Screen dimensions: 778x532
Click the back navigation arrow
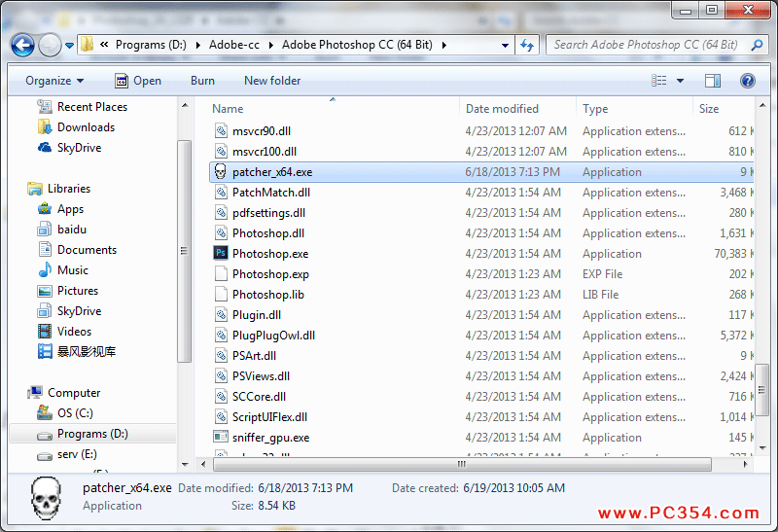23,45
